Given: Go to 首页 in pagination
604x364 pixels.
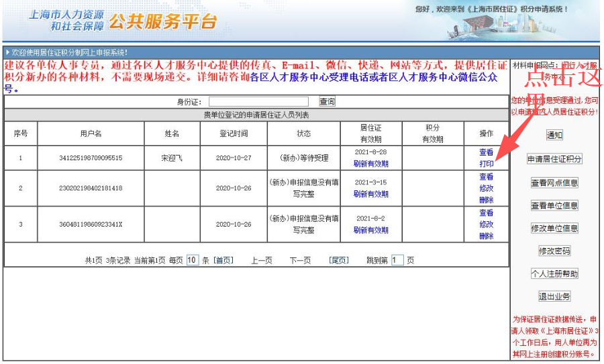Looking at the screenshot, I should tap(223, 261).
